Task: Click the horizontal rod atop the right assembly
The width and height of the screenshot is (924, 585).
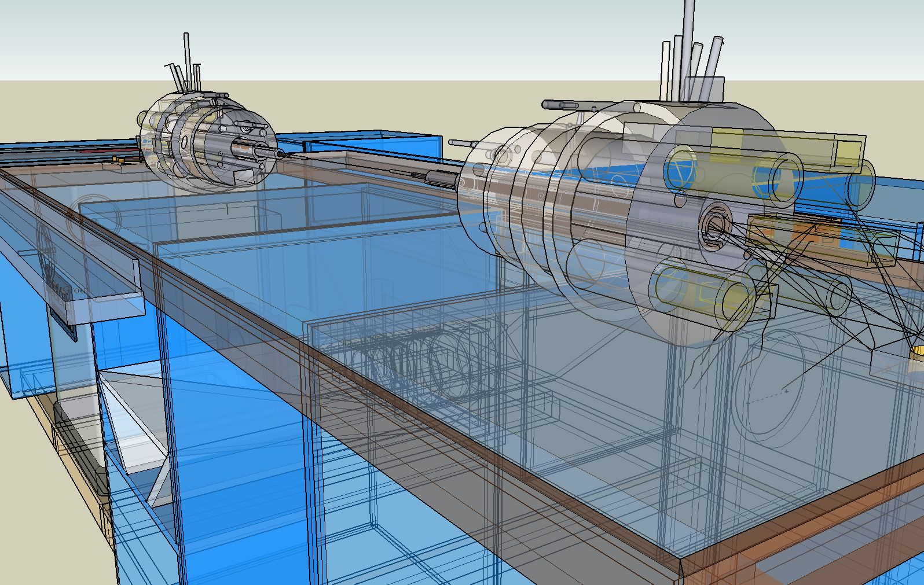Action: (567, 105)
